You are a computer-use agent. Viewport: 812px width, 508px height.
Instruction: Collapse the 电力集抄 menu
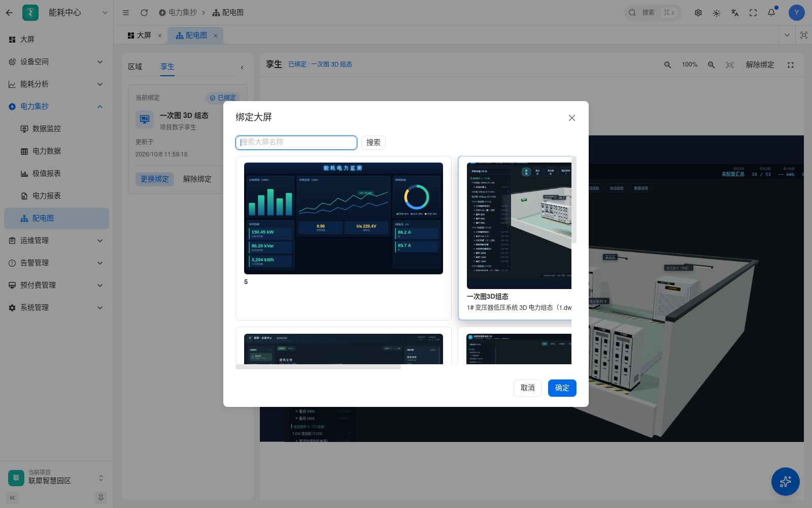pyautogui.click(x=56, y=106)
